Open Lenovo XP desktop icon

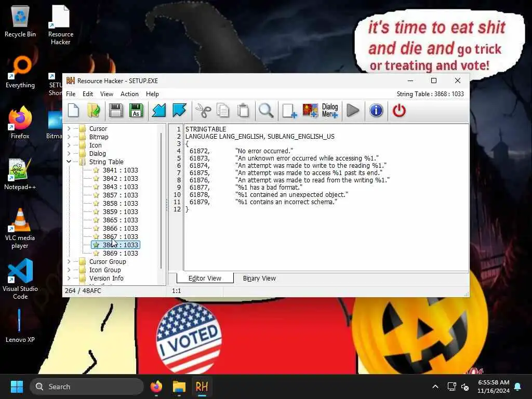pyautogui.click(x=20, y=326)
